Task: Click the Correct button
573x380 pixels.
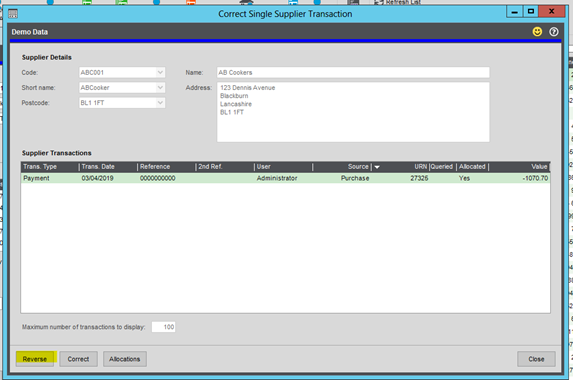Action: (x=78, y=359)
